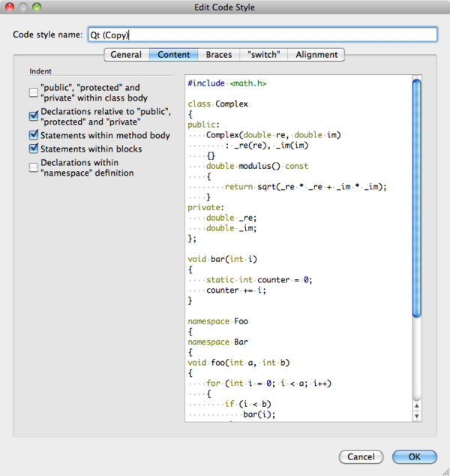Screen dimensions: 450x476
Task: Minimize the dialog with the yellow button
Action: 22,7
